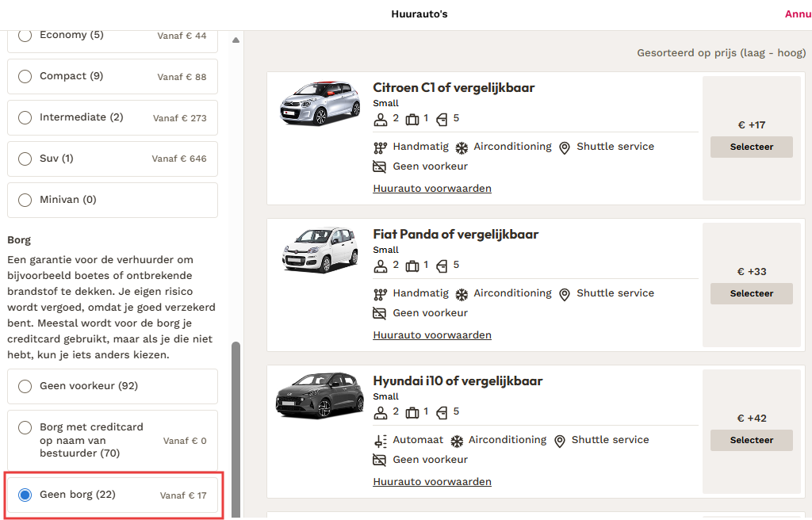Click the Citroen C1 of vergelijkbaar title
The image size is (812, 520).
[454, 87]
